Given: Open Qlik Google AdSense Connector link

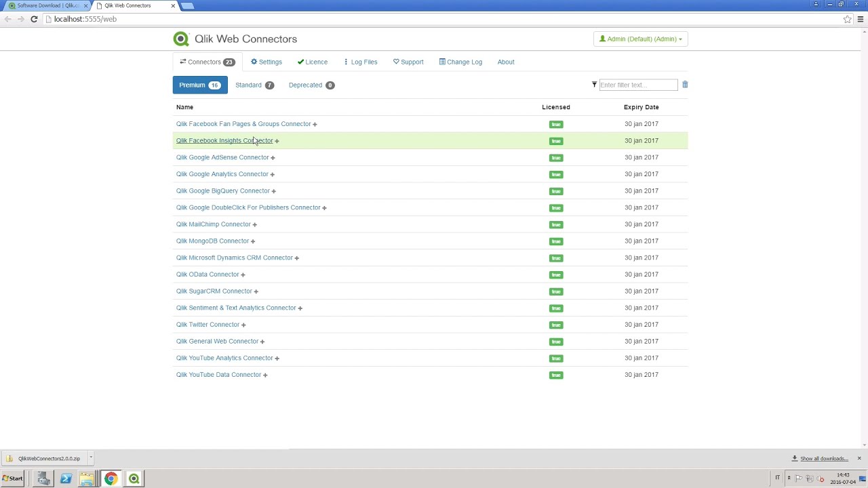Looking at the screenshot, I should click(x=222, y=157).
